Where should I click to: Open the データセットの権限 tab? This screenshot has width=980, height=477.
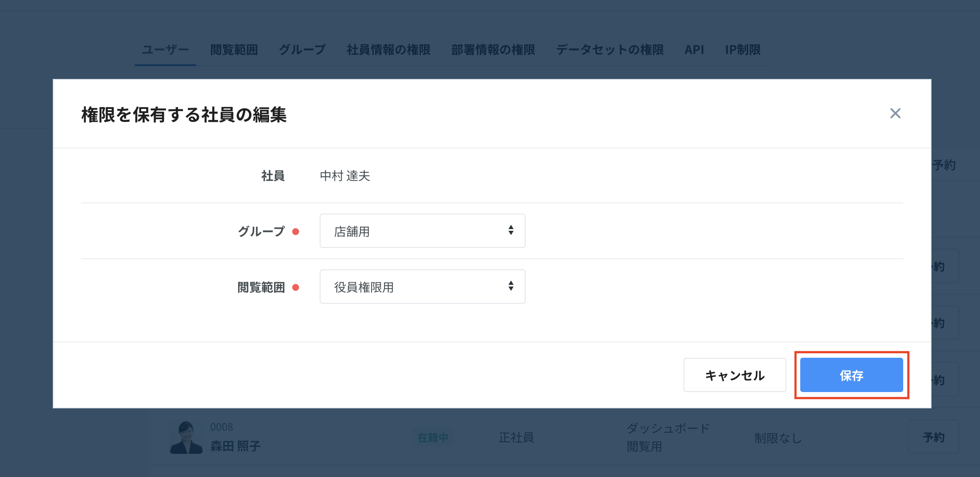point(610,50)
